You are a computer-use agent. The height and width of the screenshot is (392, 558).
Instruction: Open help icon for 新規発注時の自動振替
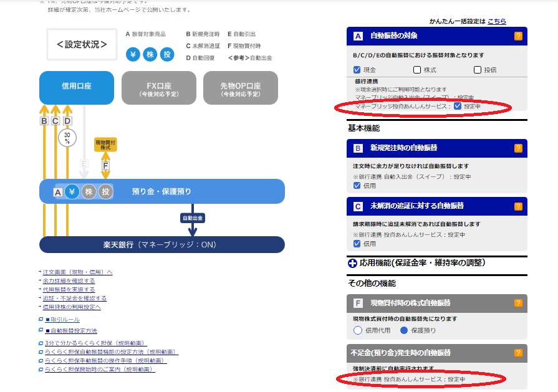(x=518, y=148)
